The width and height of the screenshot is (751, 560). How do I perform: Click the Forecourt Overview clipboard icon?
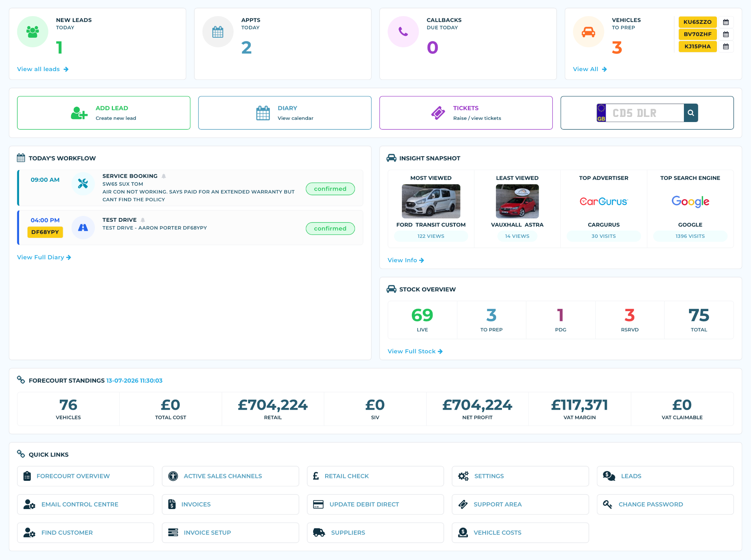pos(27,476)
